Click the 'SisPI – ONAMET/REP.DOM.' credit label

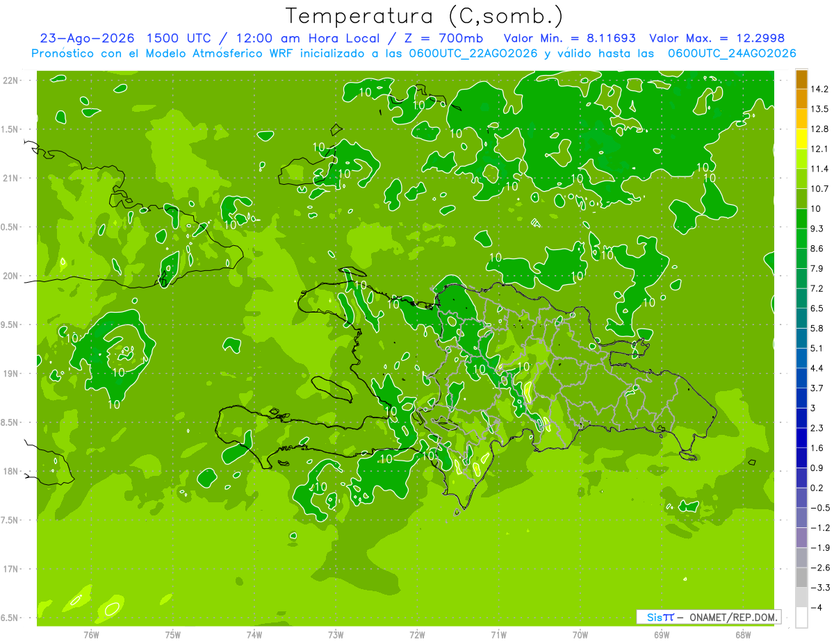[x=708, y=617]
